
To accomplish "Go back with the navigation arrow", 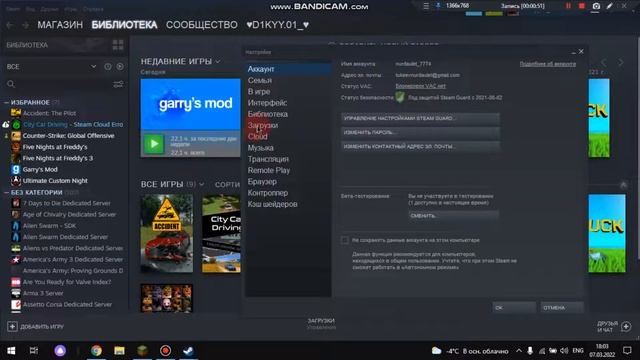I will tap(10, 25).
